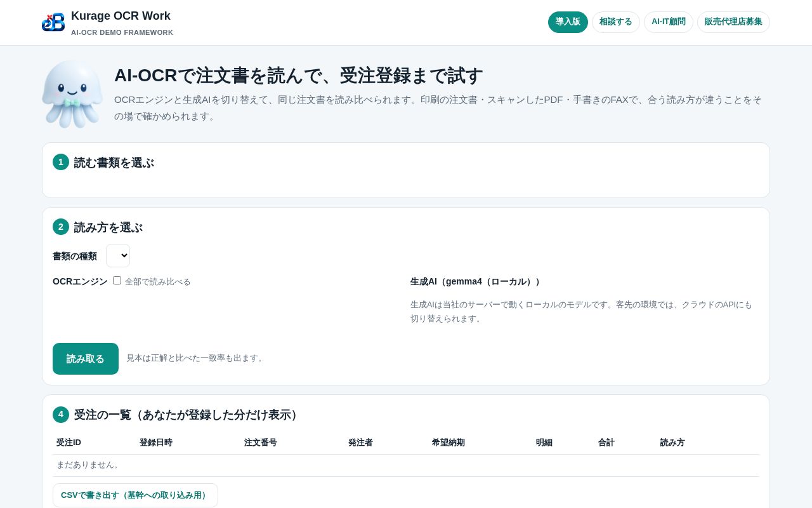Open the 相談する header item
This screenshot has height=508, width=812.
point(616,22)
